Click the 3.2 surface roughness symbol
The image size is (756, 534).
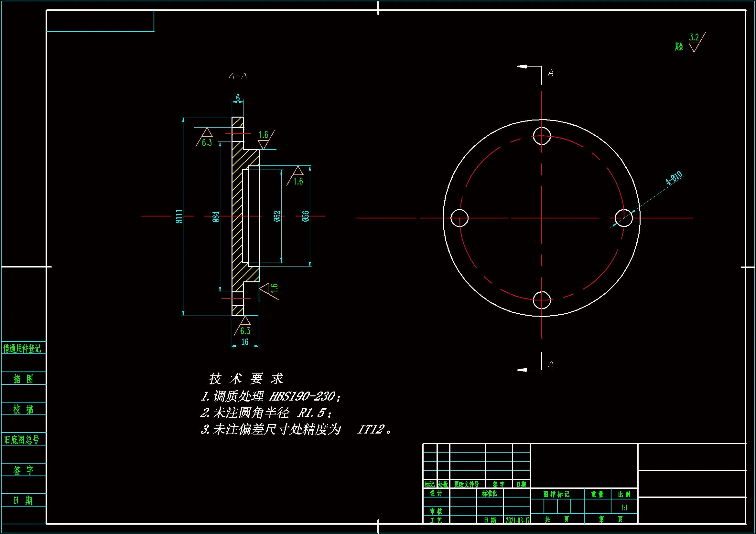pos(695,43)
